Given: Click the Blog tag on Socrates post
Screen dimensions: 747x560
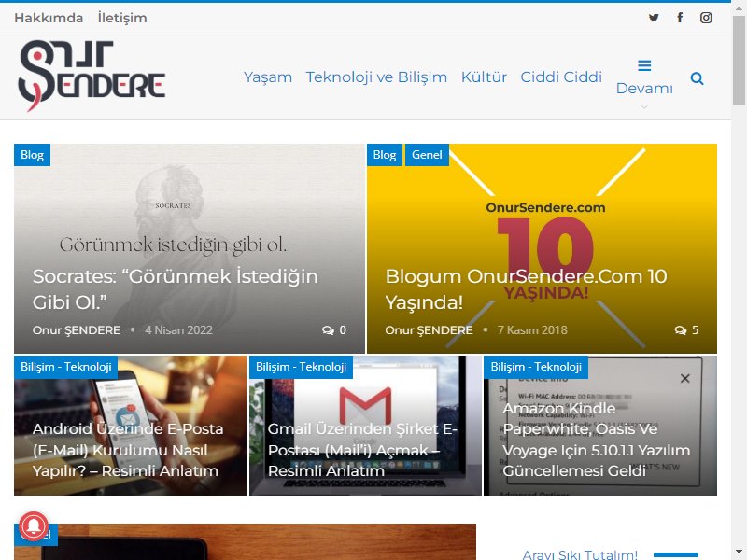Looking at the screenshot, I should (x=32, y=155).
